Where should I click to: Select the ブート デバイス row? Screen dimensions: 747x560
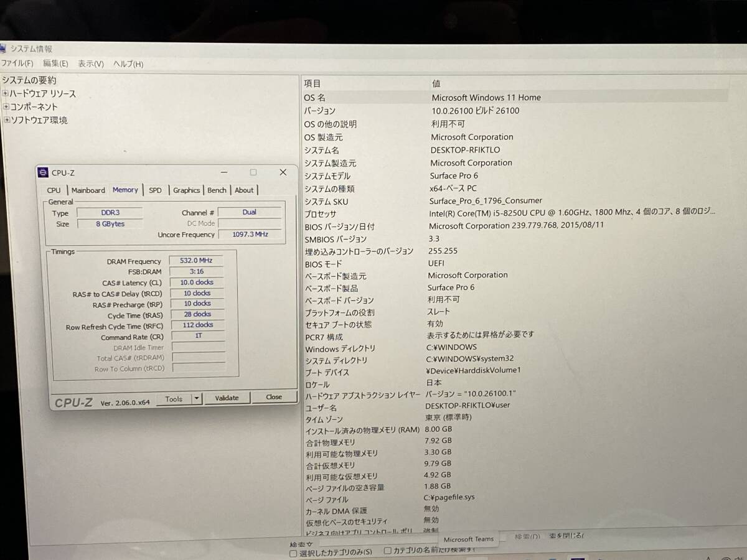click(x=515, y=372)
